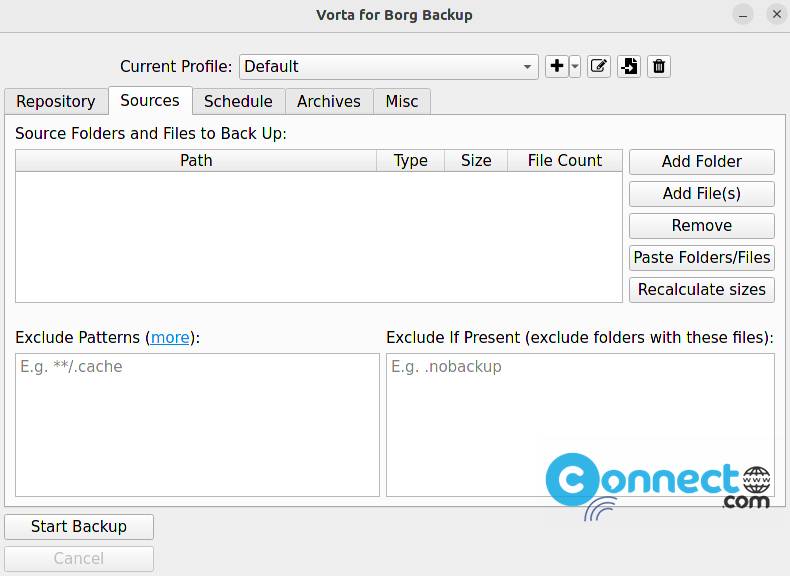
Task: Click the Add Folder button
Action: click(701, 162)
